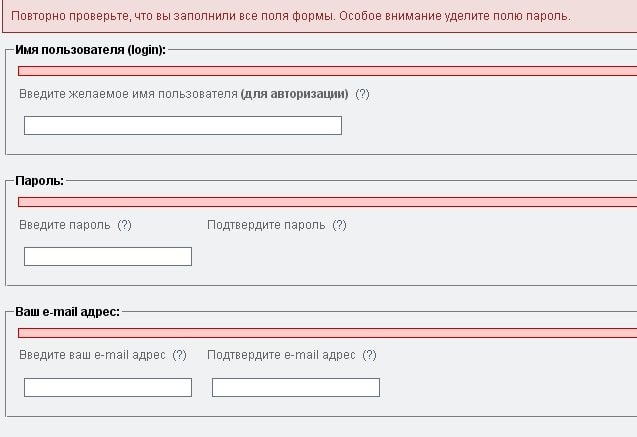Click the "Введите пароль" label text
The height and width of the screenshot is (437, 637).
[x=64, y=225]
